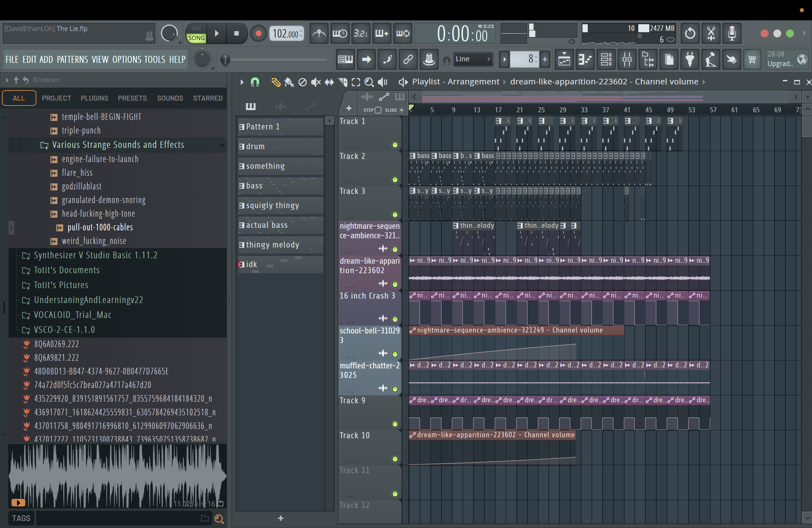Screen dimensions: 812x528
Task: Switch to the PLUGINS browser tab
Action: [x=95, y=98]
